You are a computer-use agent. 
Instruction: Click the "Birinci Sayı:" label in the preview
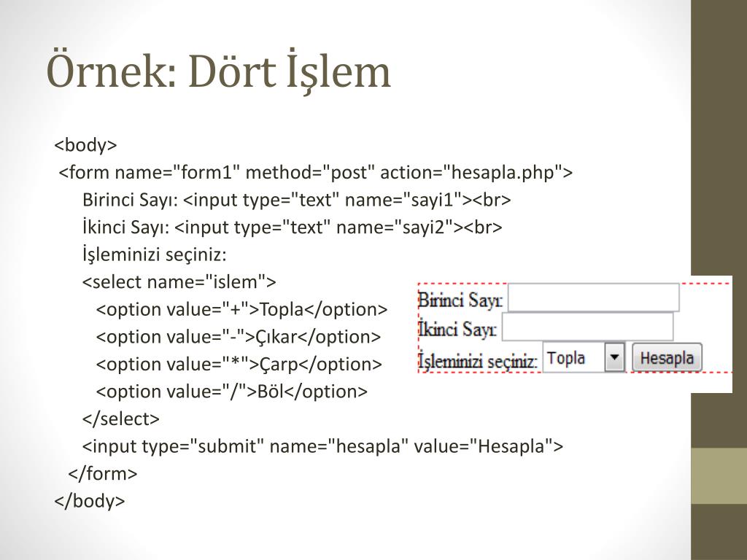[x=460, y=300]
